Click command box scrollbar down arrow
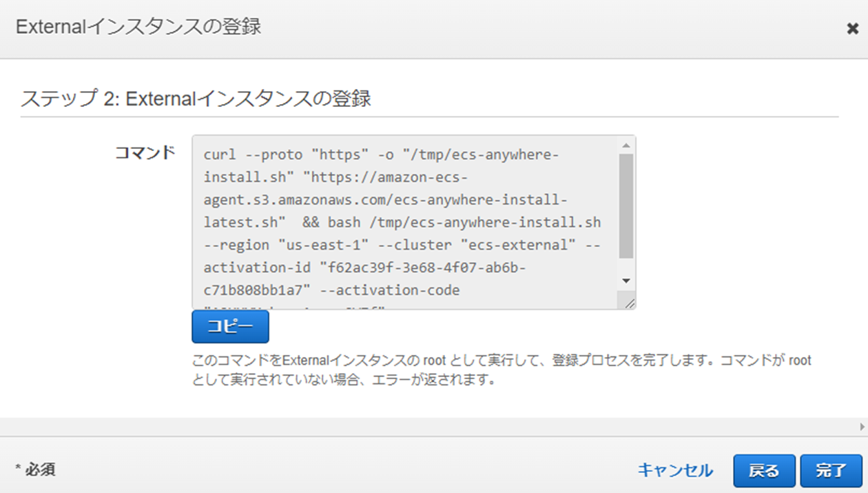Image resolution: width=868 pixels, height=493 pixels. pyautogui.click(x=626, y=281)
